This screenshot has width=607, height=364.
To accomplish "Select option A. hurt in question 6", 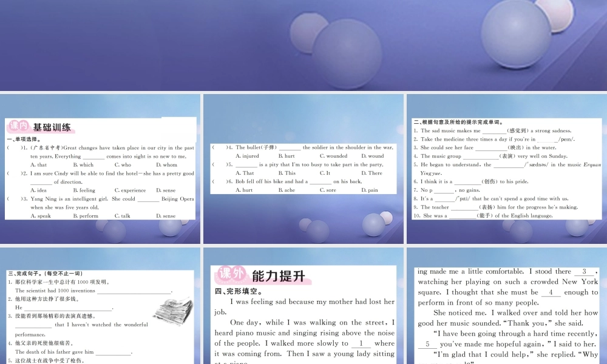I will click(244, 190).
